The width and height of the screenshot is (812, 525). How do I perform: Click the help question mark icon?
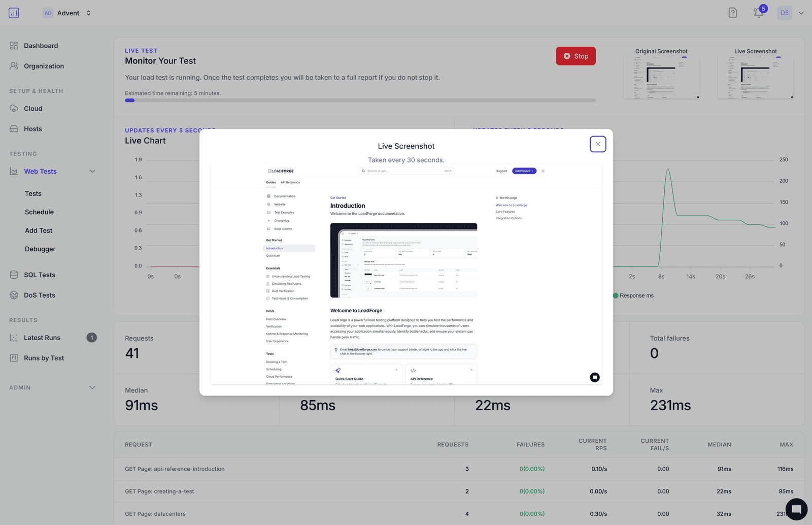coord(732,12)
